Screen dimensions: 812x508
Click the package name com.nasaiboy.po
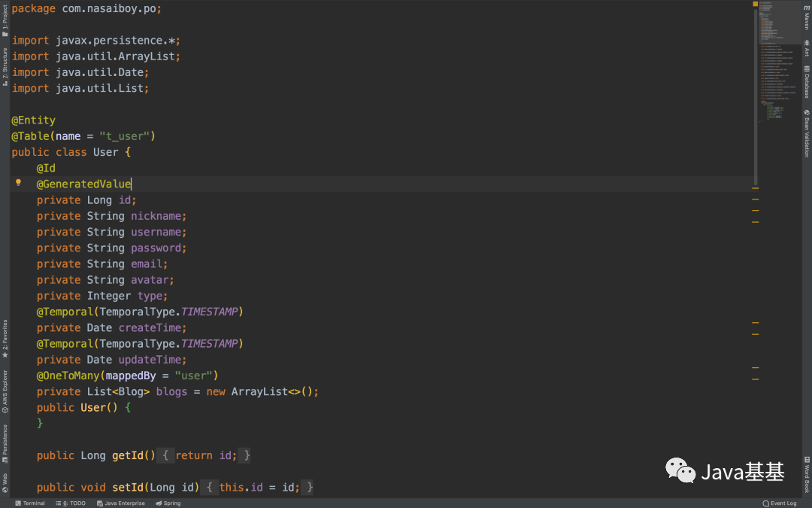tap(109, 9)
